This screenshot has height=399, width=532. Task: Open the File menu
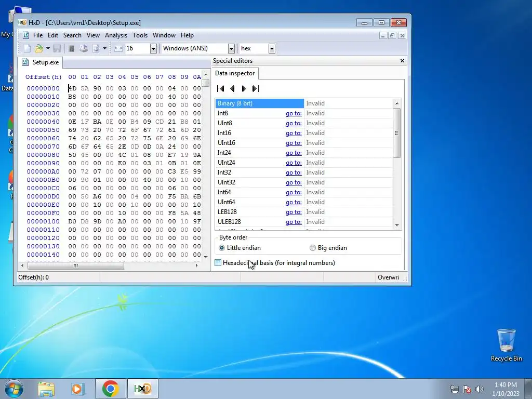point(37,35)
